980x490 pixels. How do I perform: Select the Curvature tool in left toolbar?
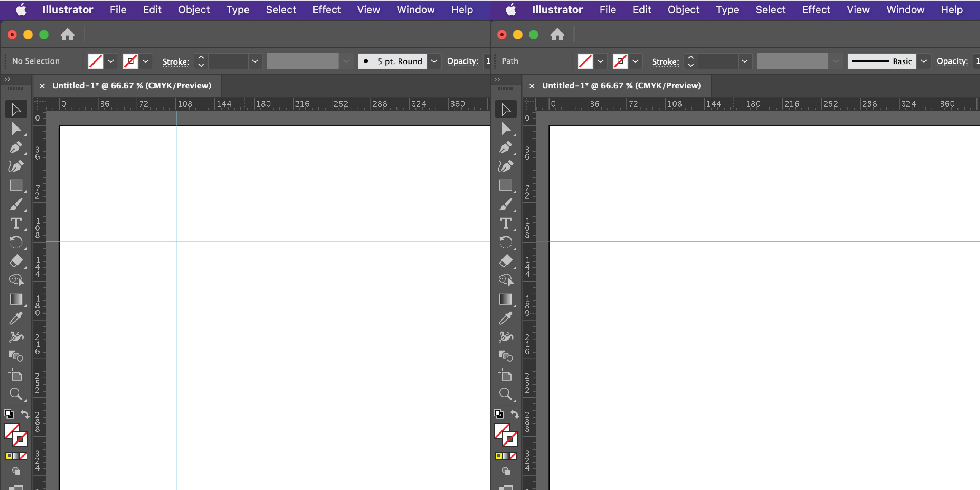coord(16,166)
